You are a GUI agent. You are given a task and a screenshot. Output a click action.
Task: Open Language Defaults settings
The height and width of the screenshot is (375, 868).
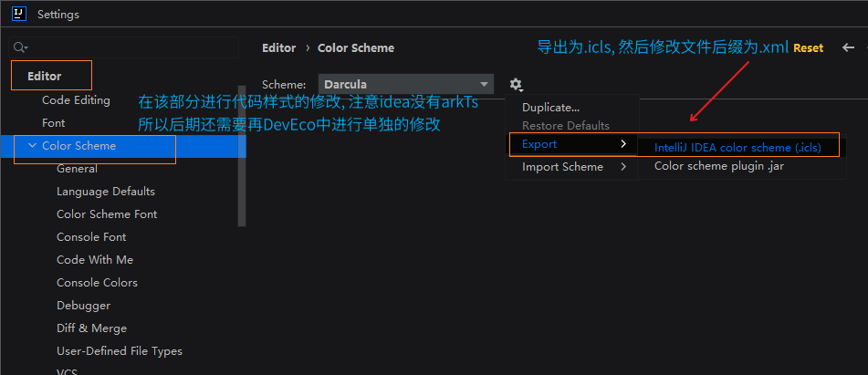click(106, 192)
